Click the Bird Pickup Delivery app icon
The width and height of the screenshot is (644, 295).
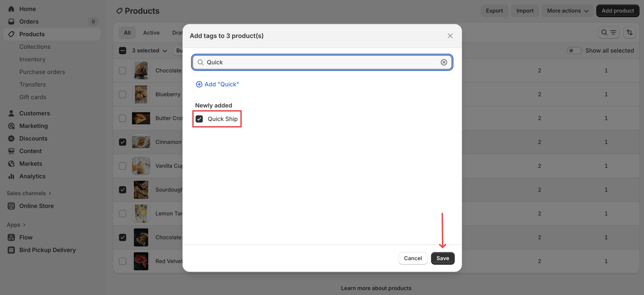pyautogui.click(x=11, y=250)
